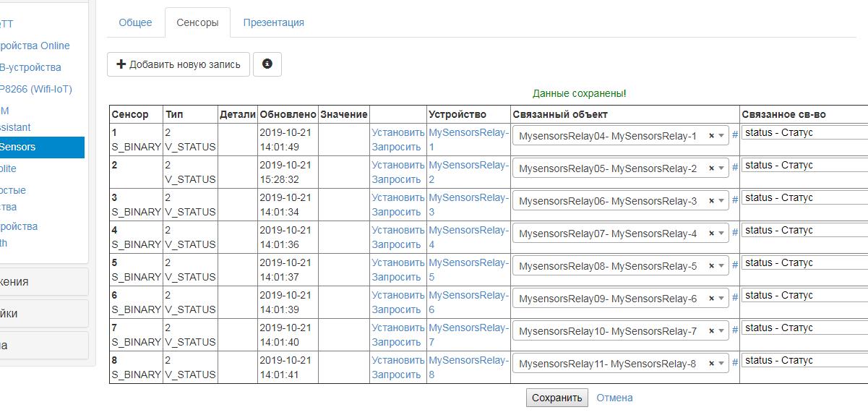
Task: Open the Презентация tab
Action: tap(273, 22)
